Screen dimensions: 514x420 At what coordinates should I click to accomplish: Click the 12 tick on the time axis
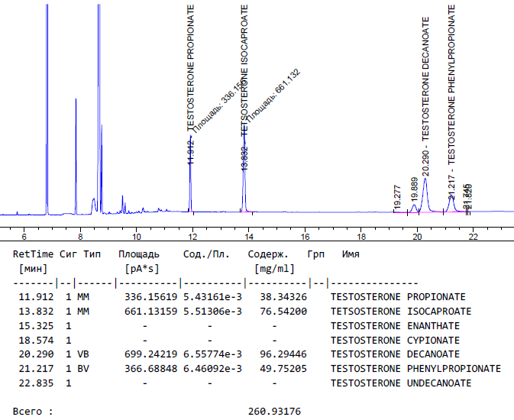tap(192, 238)
